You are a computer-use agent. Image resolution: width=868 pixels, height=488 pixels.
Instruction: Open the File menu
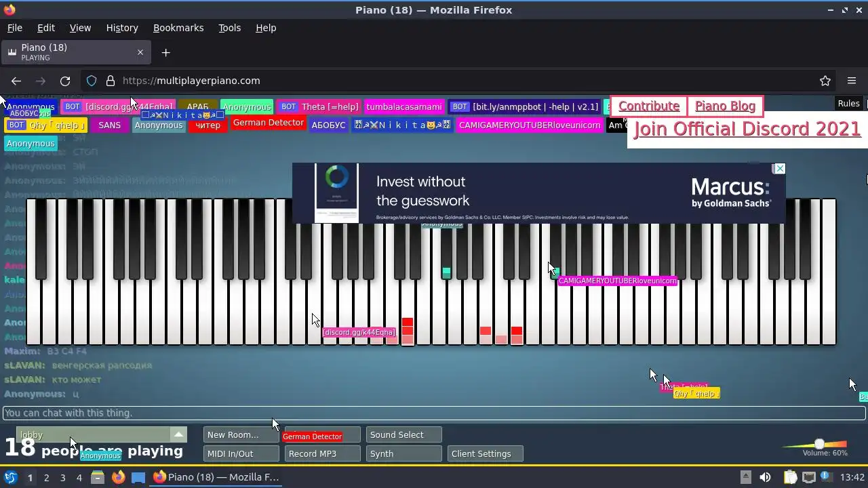(x=15, y=28)
